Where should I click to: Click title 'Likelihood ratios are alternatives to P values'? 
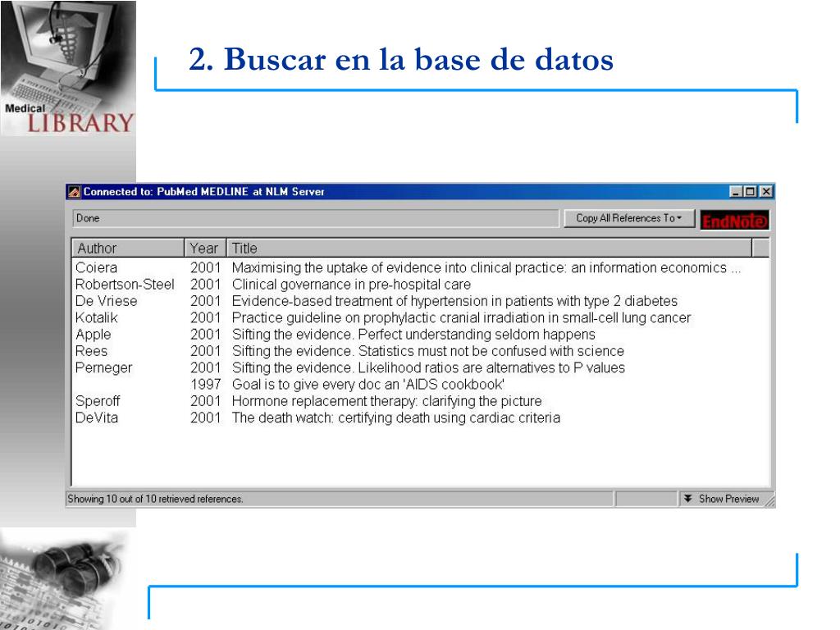[x=491, y=367]
